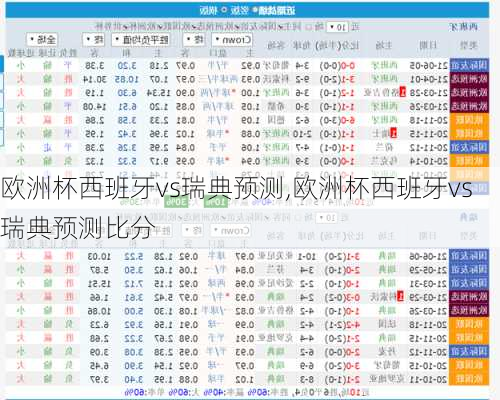The image size is (500, 400).
Task: Click away odds 15.51 on Sweden 21-03-31 row
Action: point(99,283)
